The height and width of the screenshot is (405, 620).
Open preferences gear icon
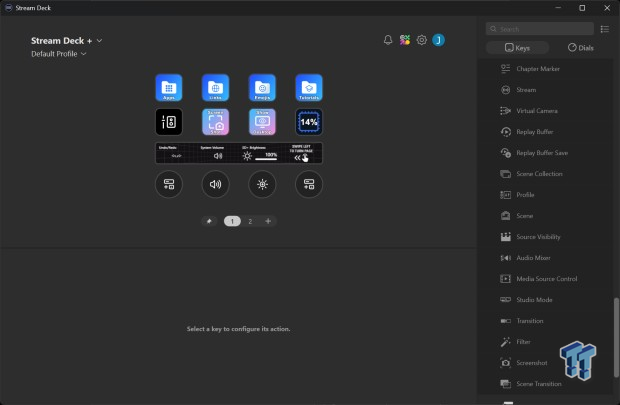coord(422,40)
